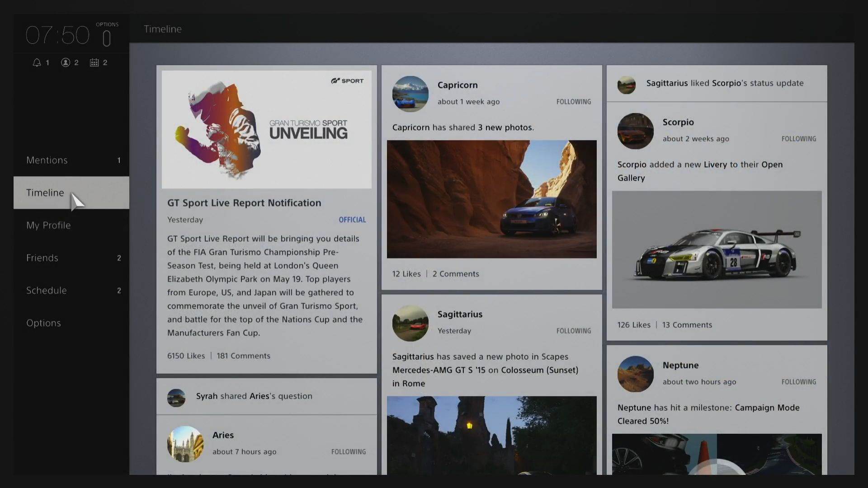
Task: Open Options in the sidebar
Action: [71, 323]
